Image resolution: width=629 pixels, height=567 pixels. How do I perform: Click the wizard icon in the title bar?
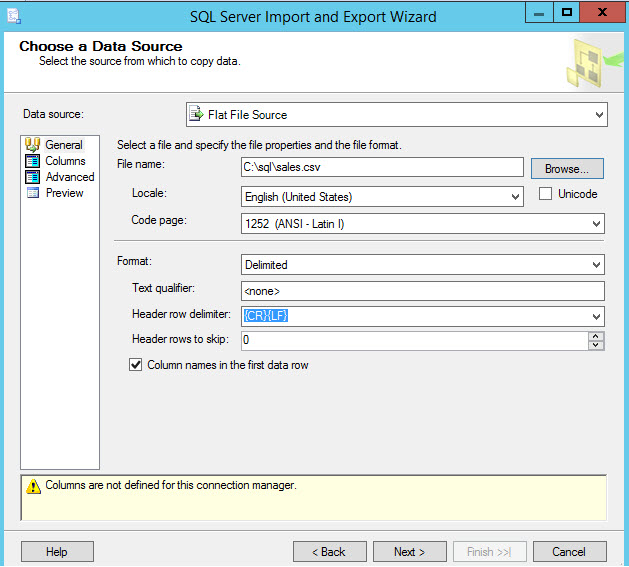(x=14, y=16)
